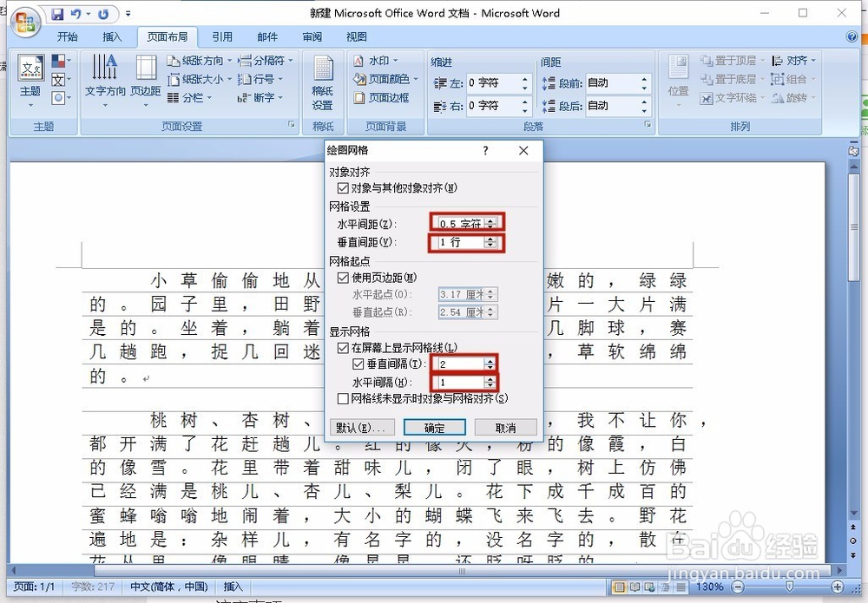
Task: Open paragraph dialog launcher
Action: point(648,125)
